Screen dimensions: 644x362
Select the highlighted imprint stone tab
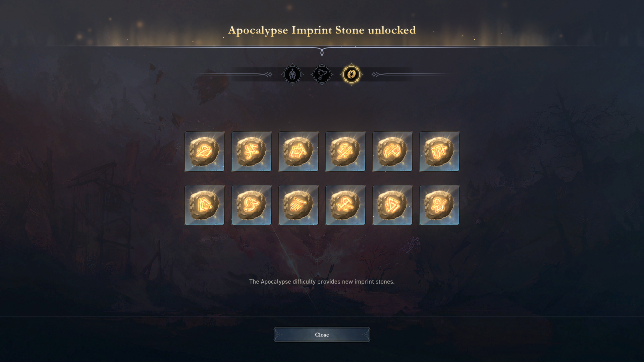point(352,74)
